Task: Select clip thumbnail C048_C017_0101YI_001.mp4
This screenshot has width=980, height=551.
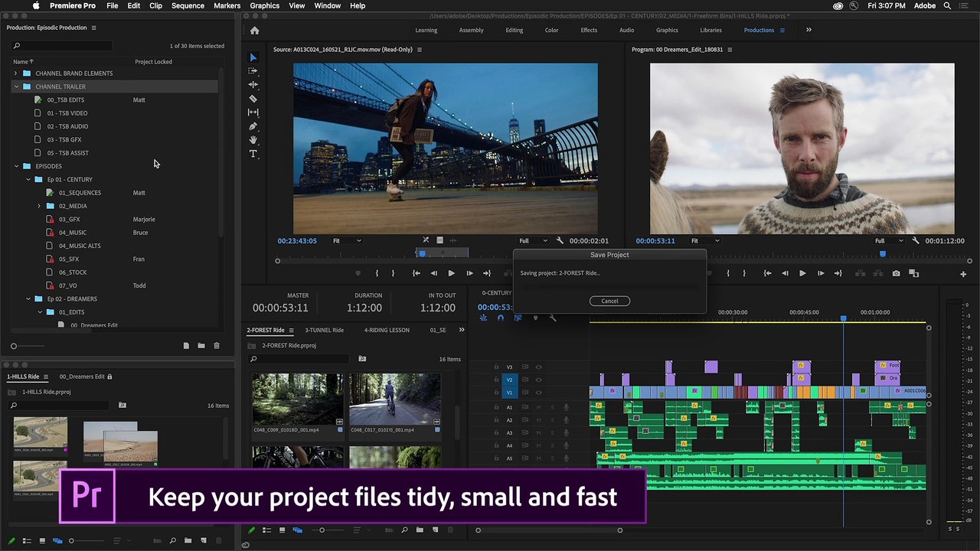Action: [394, 399]
